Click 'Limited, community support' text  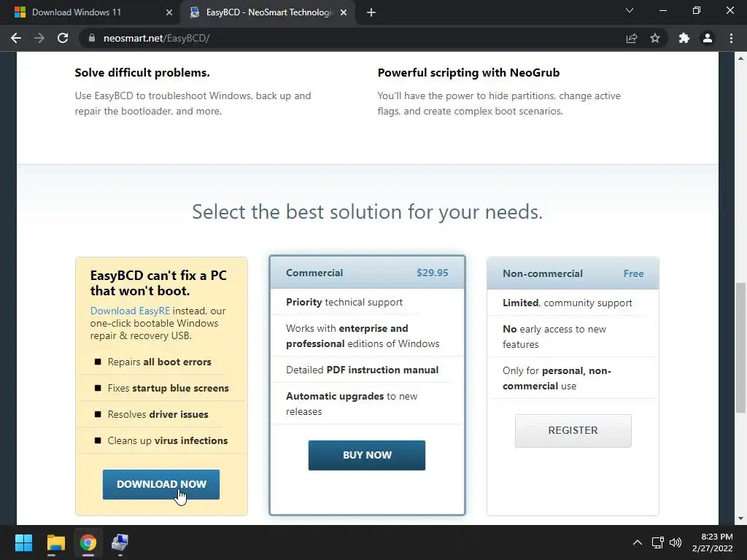click(567, 303)
